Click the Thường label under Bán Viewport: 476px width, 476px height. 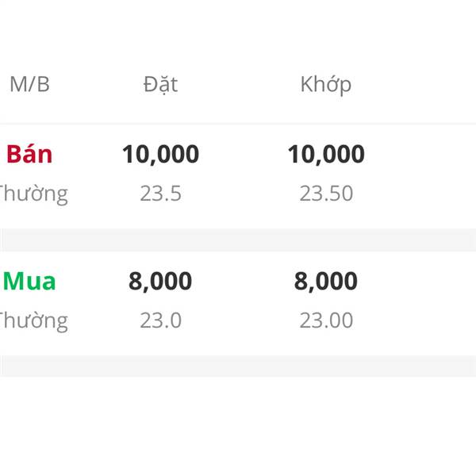[33, 194]
